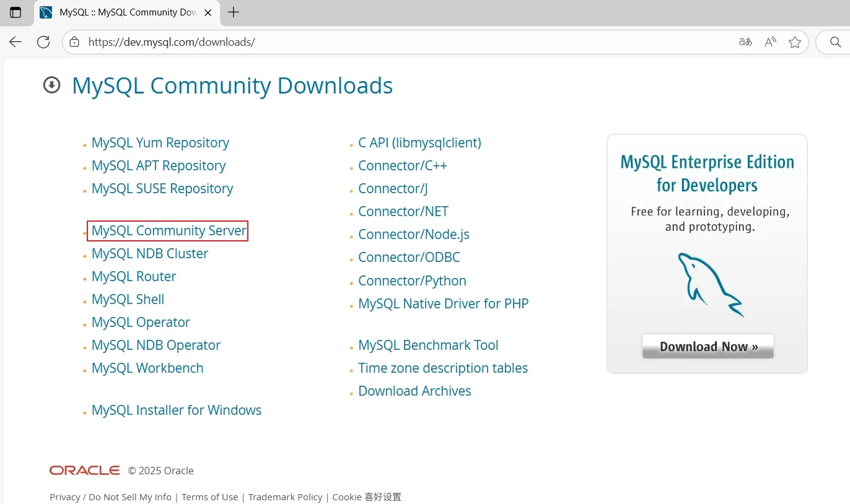Viewport: 850px width, 504px height.
Task: Open MySQL NDB Operator link
Action: (156, 345)
